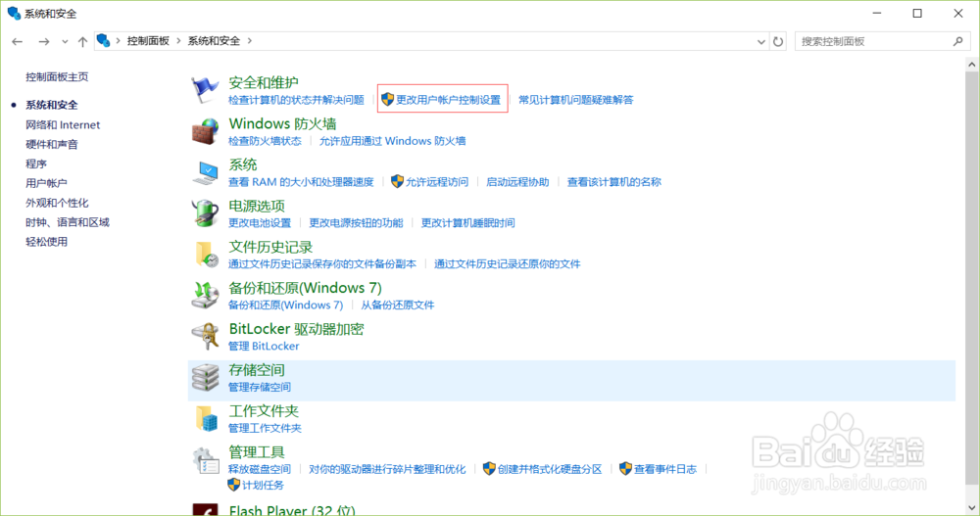The width and height of the screenshot is (980, 516).
Task: Open the Security and Maintenance flag icon
Action: tap(205, 90)
